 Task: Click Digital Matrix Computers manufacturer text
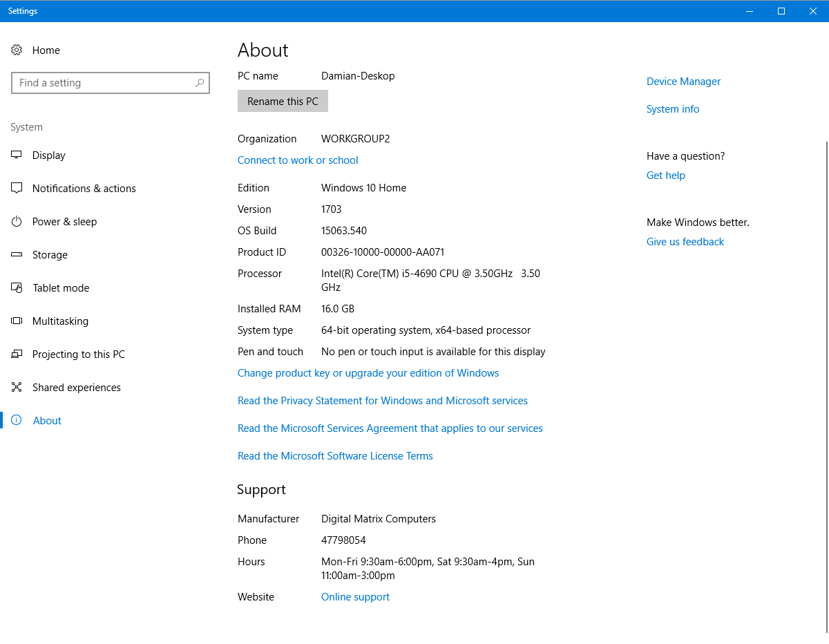tap(379, 519)
